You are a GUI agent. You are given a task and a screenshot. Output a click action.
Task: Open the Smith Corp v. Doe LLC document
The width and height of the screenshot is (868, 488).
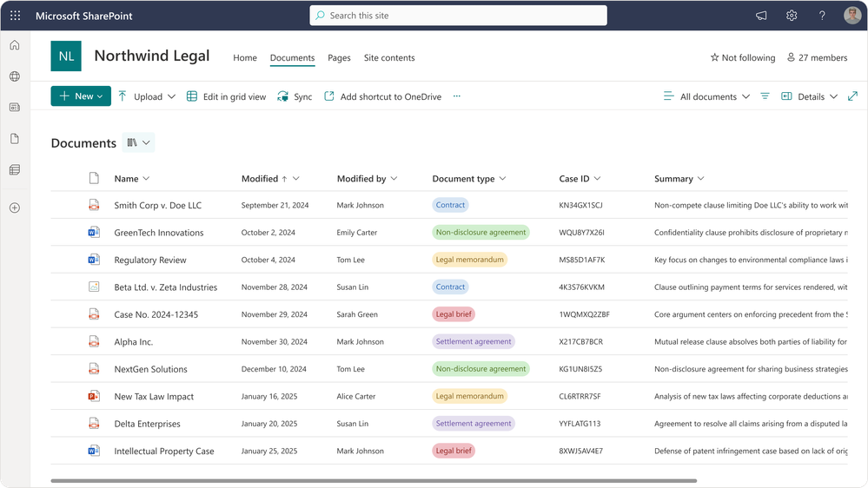tap(157, 206)
